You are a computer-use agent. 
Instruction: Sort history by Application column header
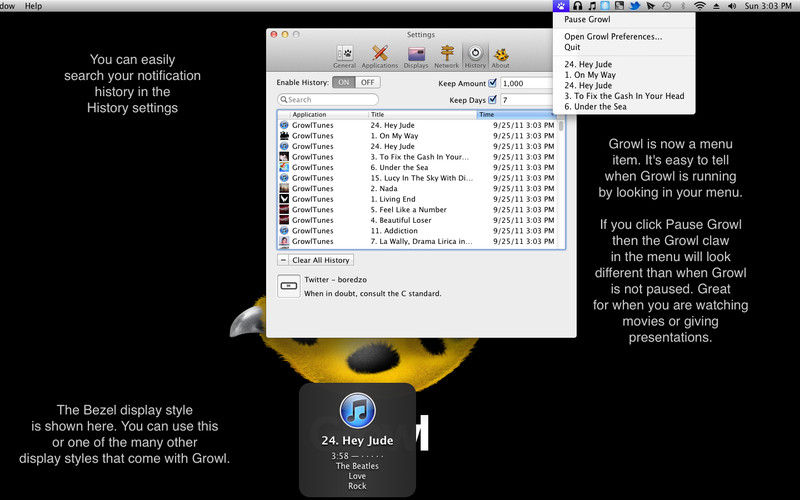click(x=329, y=114)
